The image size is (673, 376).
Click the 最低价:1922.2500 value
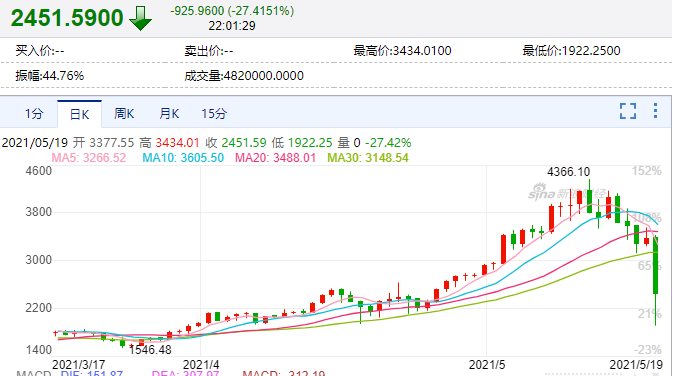coord(571,51)
